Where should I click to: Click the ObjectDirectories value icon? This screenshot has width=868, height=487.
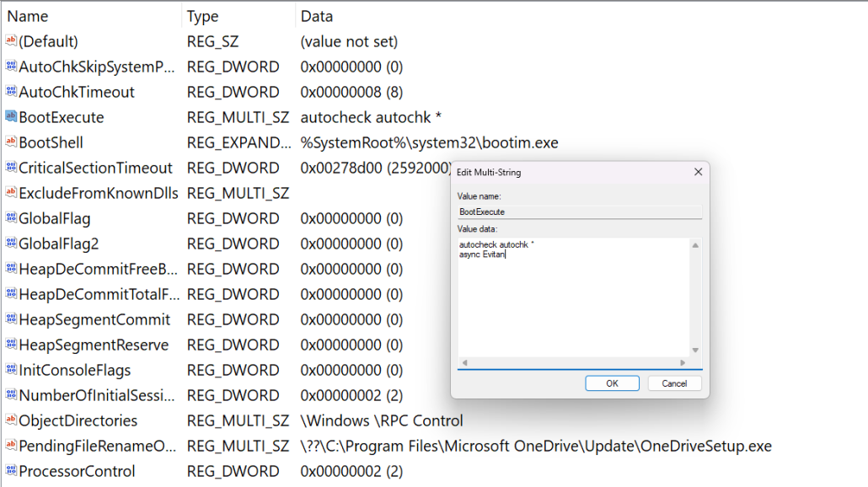(11, 420)
